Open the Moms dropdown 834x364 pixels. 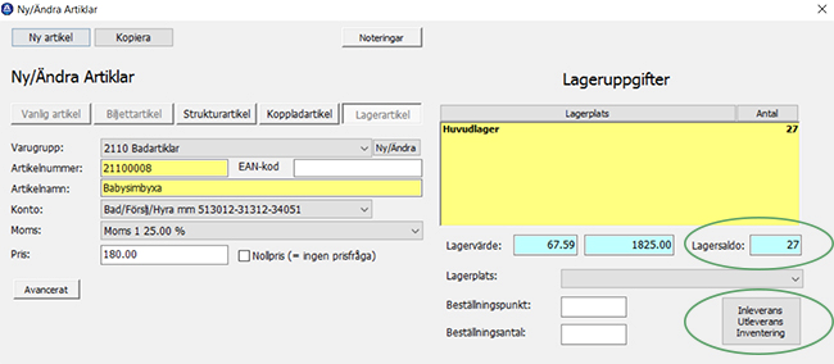point(261,231)
